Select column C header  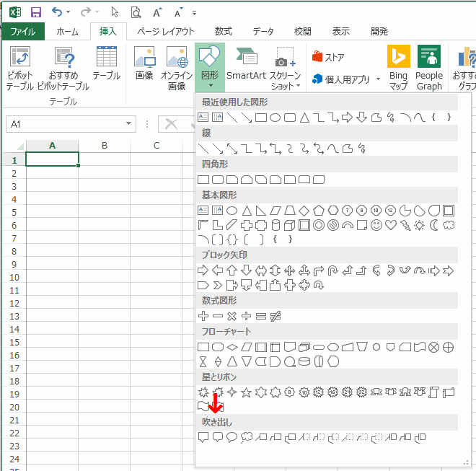[x=157, y=146]
